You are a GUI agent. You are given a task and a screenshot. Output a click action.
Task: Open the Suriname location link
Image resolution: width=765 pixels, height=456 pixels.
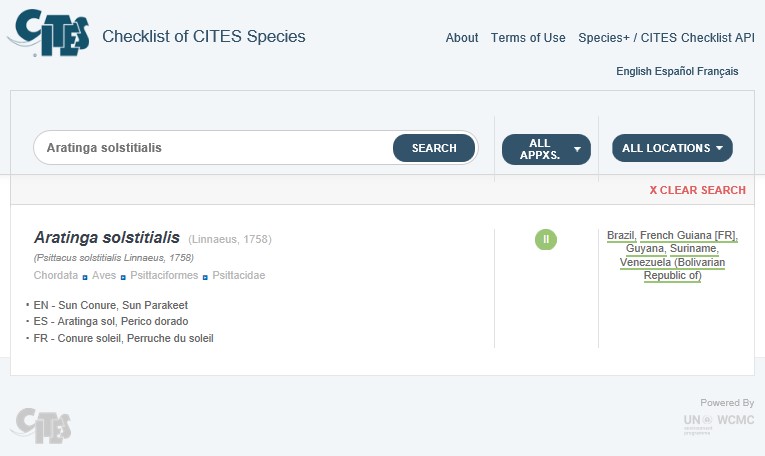click(694, 248)
